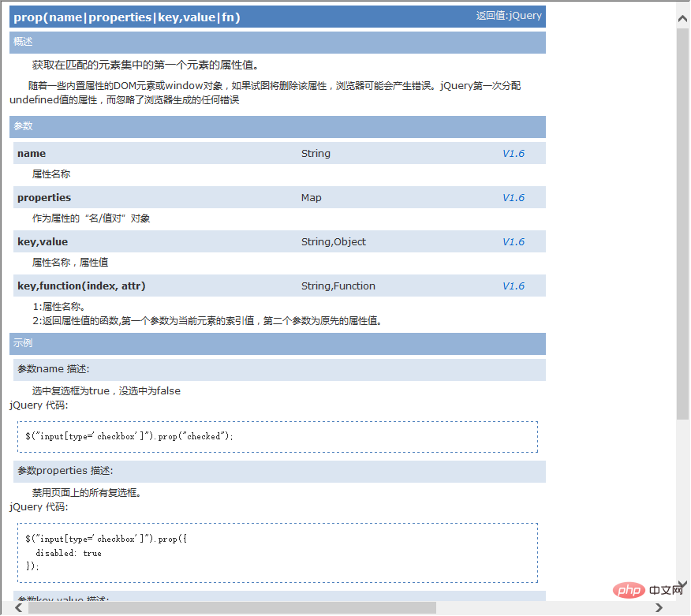The width and height of the screenshot is (691, 616).
Task: Click the first jQuery 代码: label
Action: click(39, 405)
